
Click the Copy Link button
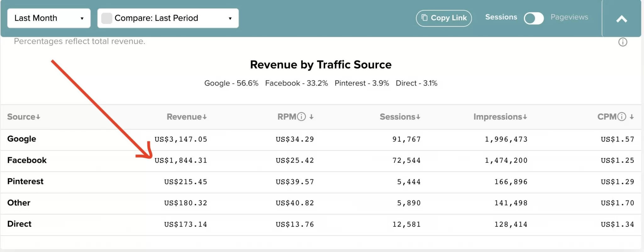[444, 18]
